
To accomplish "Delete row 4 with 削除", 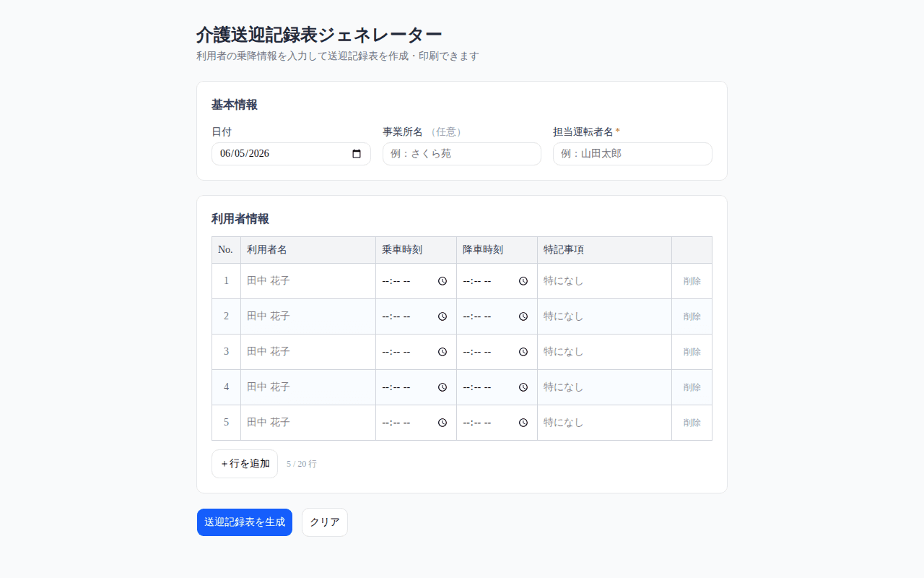I will (692, 387).
